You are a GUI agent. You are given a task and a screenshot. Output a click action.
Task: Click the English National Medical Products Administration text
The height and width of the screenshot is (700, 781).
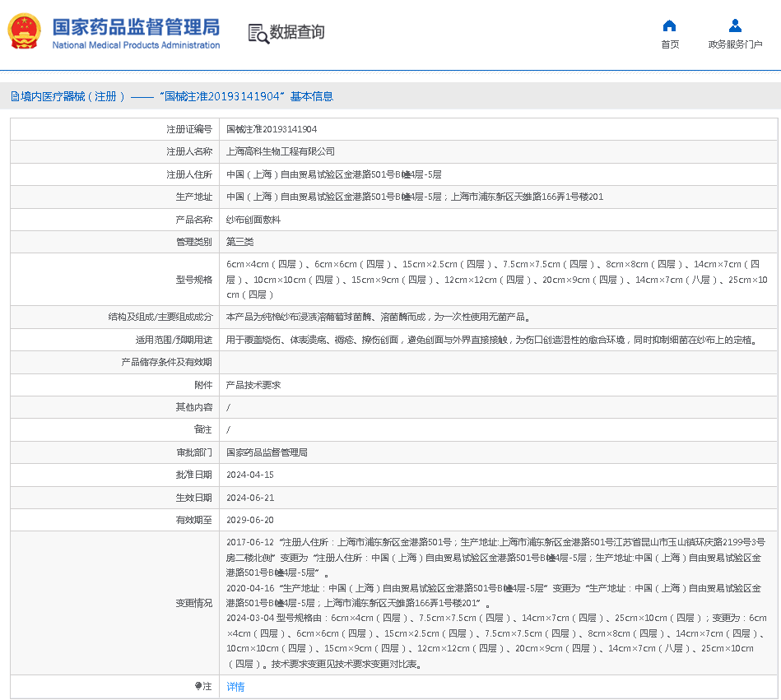tap(136, 45)
